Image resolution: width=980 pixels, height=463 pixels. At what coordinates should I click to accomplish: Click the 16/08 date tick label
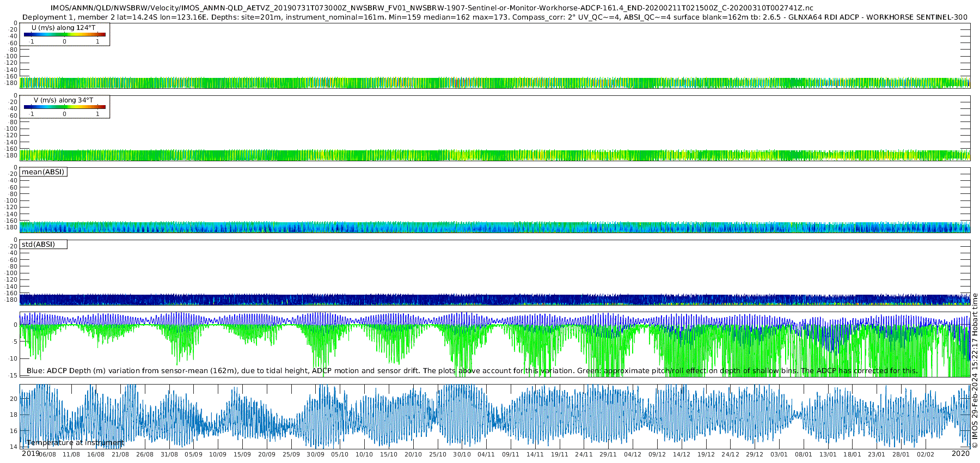pos(96,454)
